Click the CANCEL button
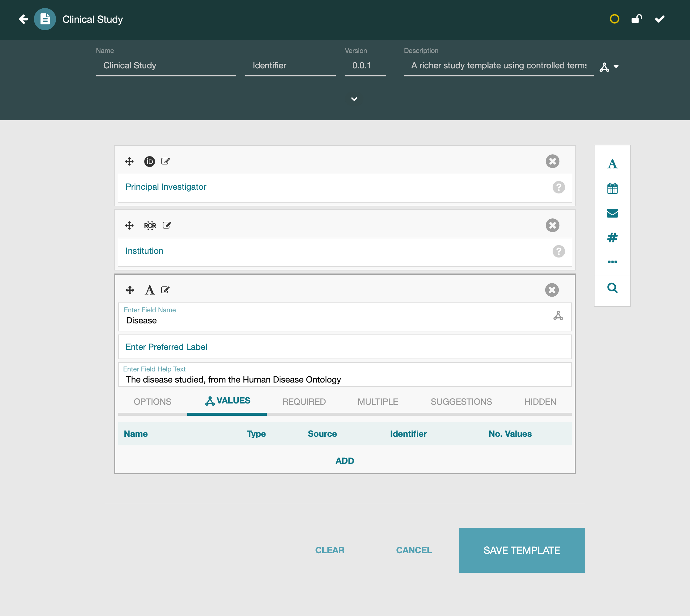The height and width of the screenshot is (616, 690). click(414, 550)
